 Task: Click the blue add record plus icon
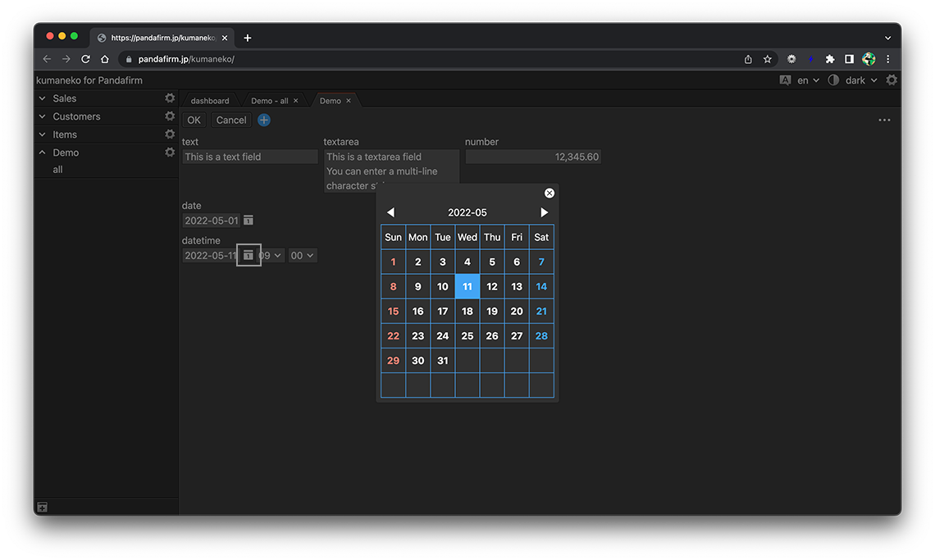click(264, 120)
